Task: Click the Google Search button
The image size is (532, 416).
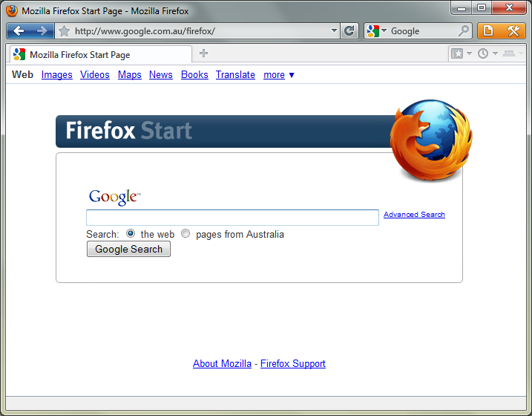Action: click(x=128, y=249)
